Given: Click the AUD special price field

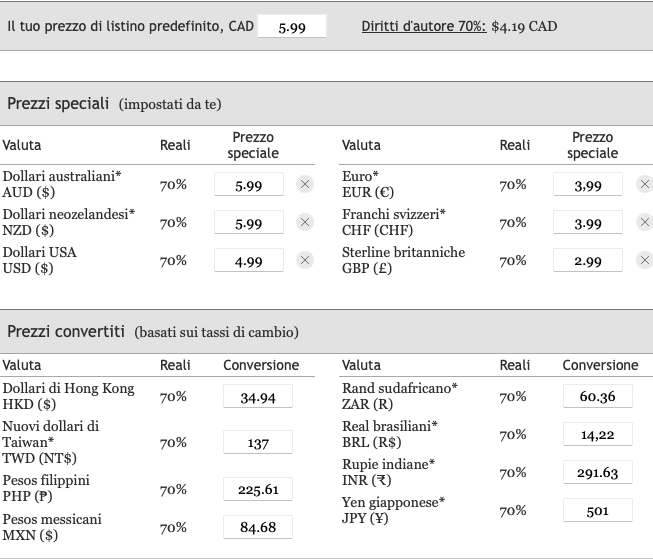Looking at the screenshot, I should 248,185.
